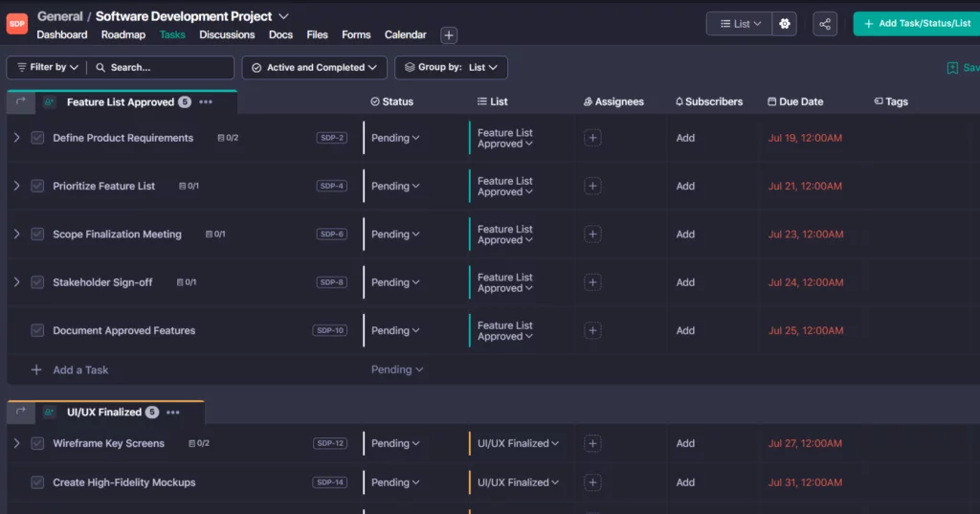The image size is (980, 514).
Task: Click people icon beside UI/UX Finalized
Action: pyautogui.click(x=49, y=413)
